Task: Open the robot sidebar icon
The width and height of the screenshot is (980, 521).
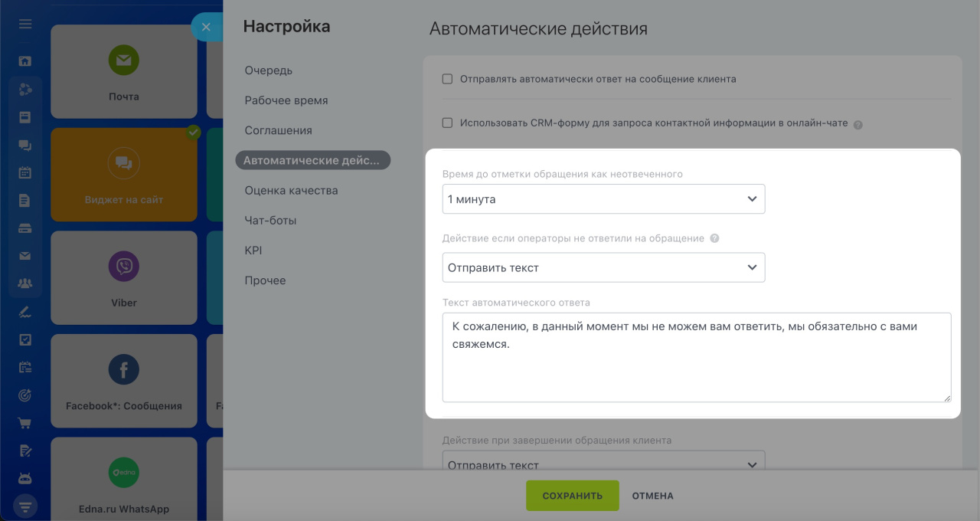Action: 25,479
